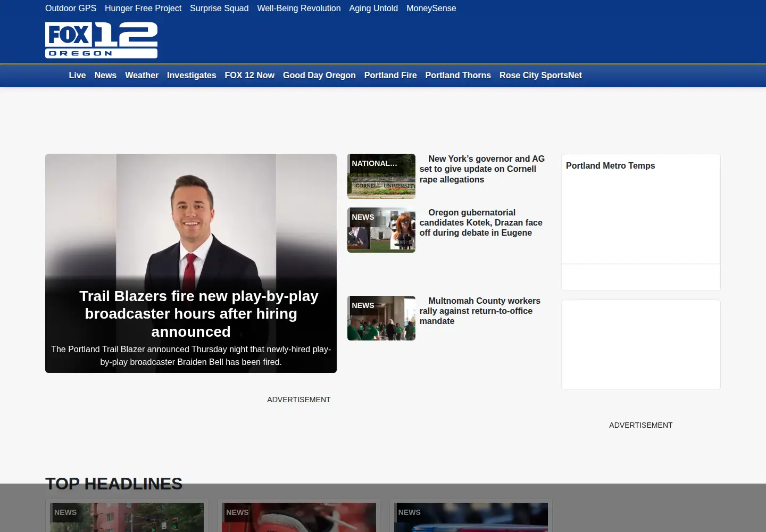Image resolution: width=766 pixels, height=532 pixels.
Task: Open Good Day Oregon section
Action: [319, 76]
